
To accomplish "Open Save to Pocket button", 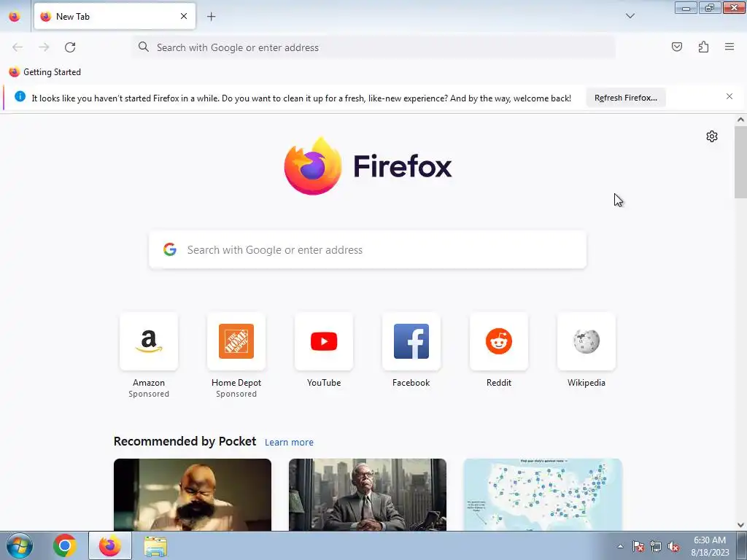I will tap(676, 47).
